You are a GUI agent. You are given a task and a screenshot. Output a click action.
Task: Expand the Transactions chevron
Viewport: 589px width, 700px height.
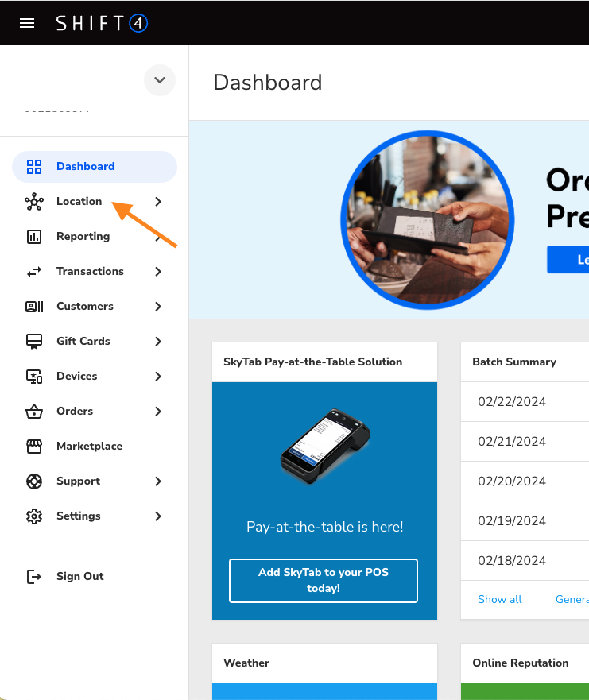pyautogui.click(x=158, y=272)
